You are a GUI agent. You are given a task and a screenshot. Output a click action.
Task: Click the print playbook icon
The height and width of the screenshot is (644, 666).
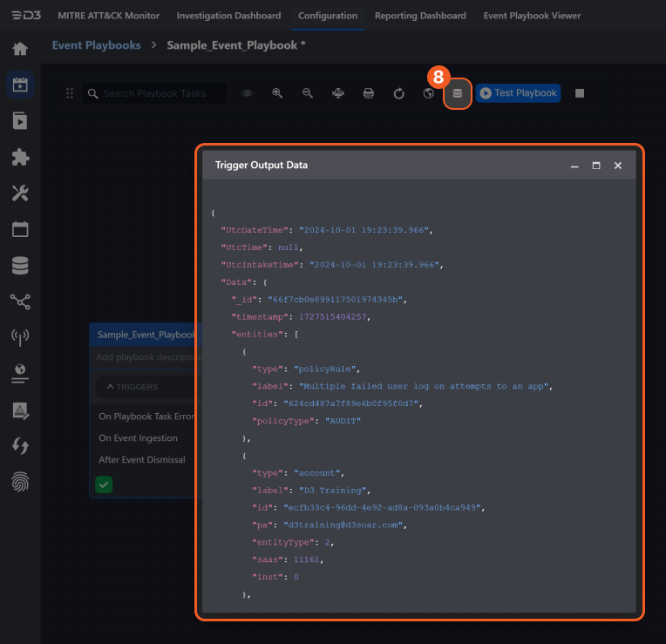coord(369,93)
